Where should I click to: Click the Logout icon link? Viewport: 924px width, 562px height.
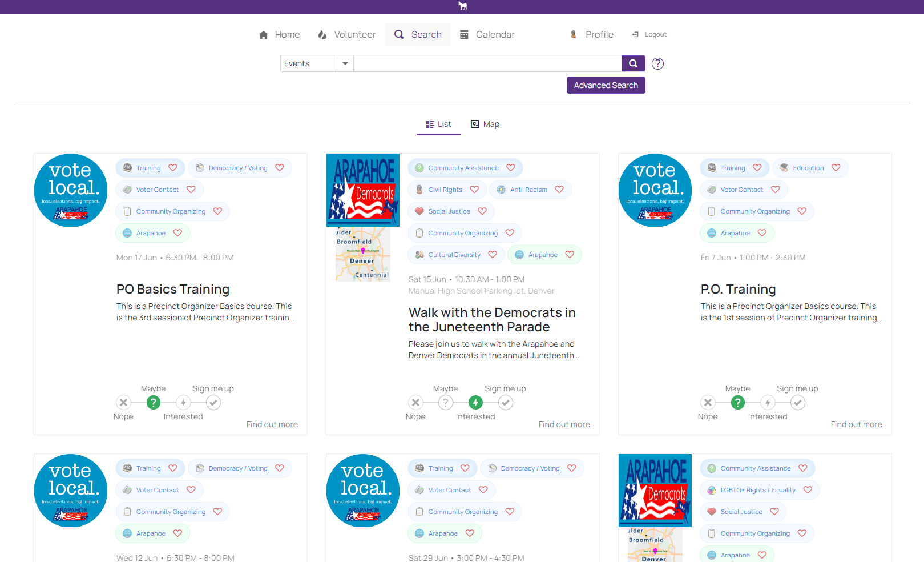649,34
